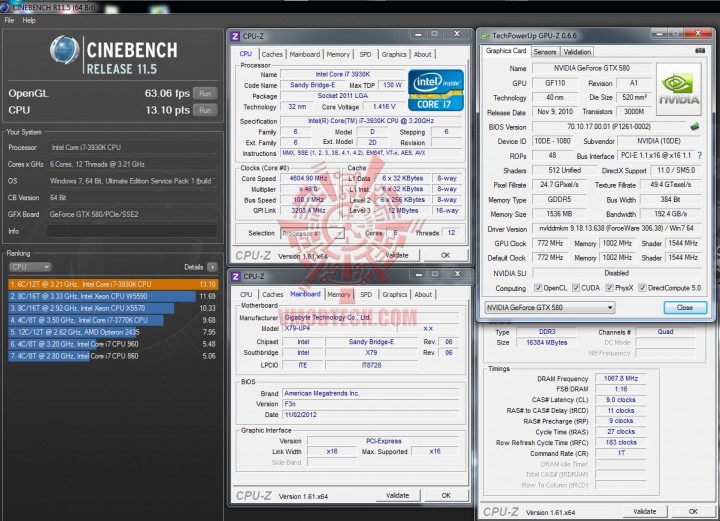Open the Help menu in Cinebench
This screenshot has height=521, width=720.
pos(29,20)
